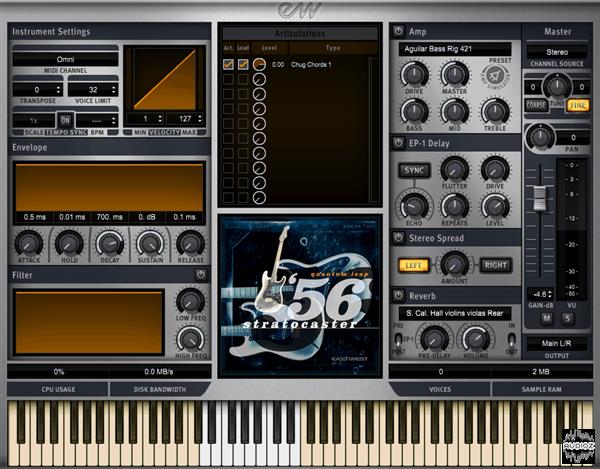This screenshot has width=600, height=469.
Task: Toggle the Amp power button
Action: (398, 31)
